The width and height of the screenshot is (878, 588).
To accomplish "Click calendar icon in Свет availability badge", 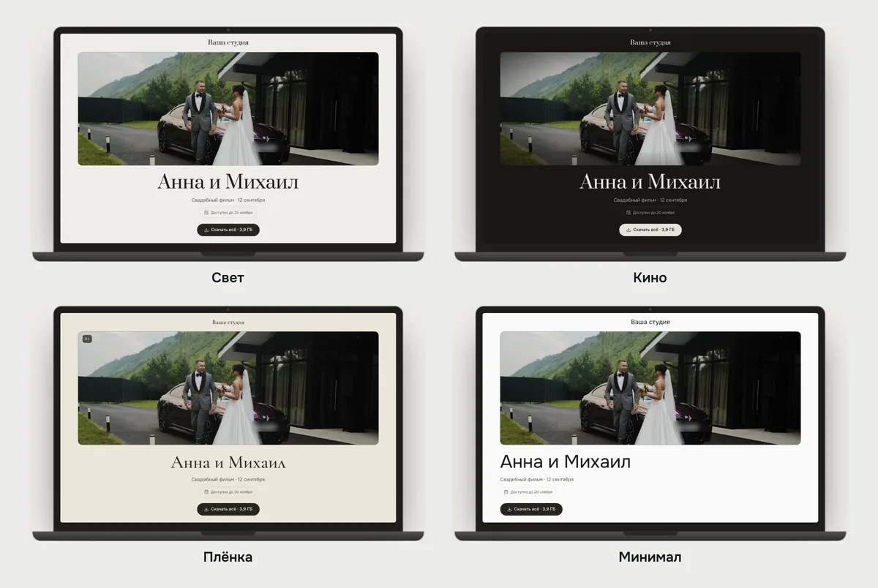I will coord(206,213).
